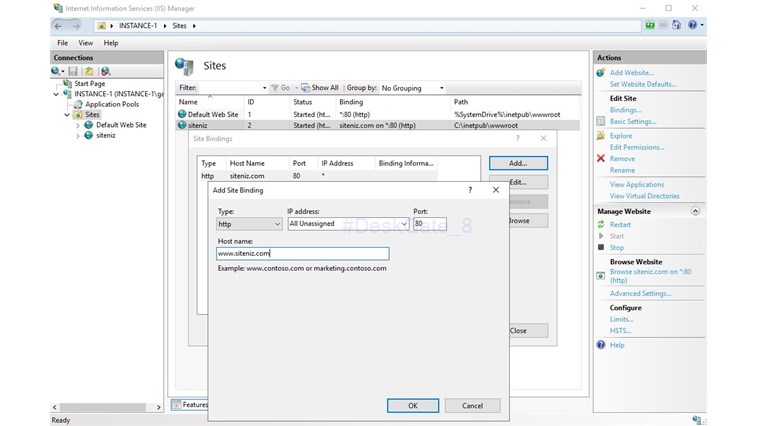Close the Add Site Binding dialog
758x426 pixels.
(x=496, y=190)
